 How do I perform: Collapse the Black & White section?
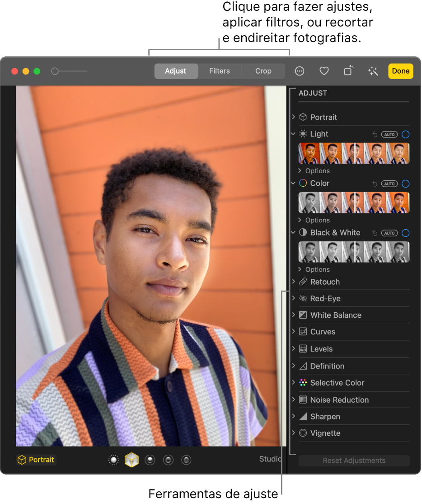click(293, 233)
